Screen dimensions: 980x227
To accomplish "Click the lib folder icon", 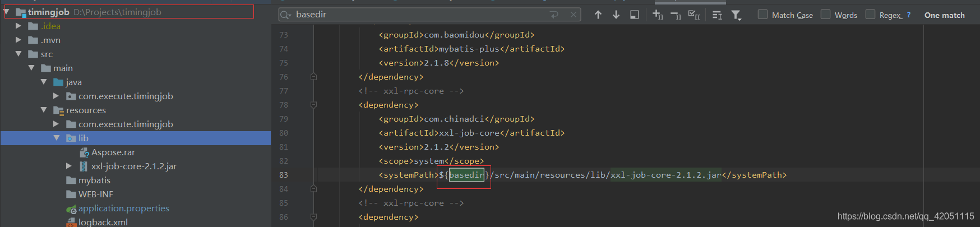I will point(71,138).
